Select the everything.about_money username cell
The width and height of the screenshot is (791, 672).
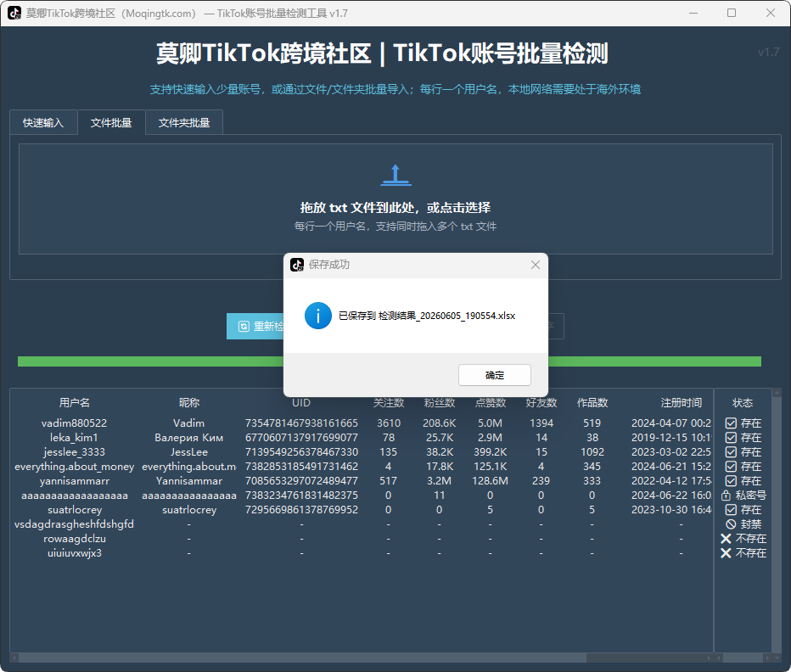click(74, 467)
